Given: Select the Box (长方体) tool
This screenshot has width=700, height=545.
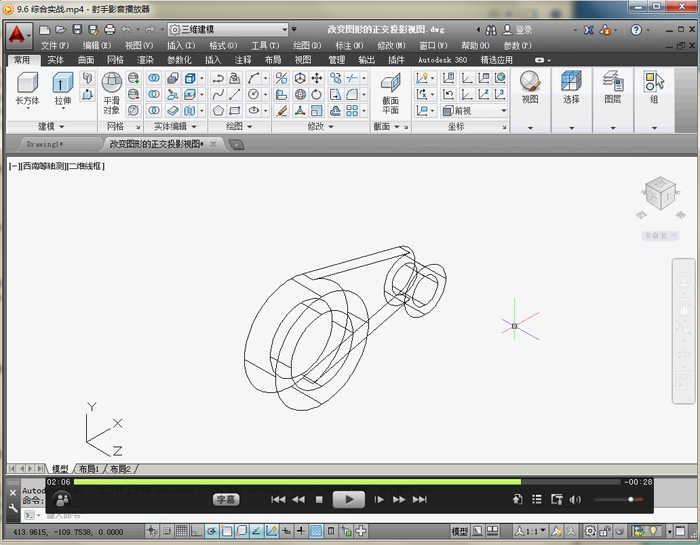Looking at the screenshot, I should (28, 90).
